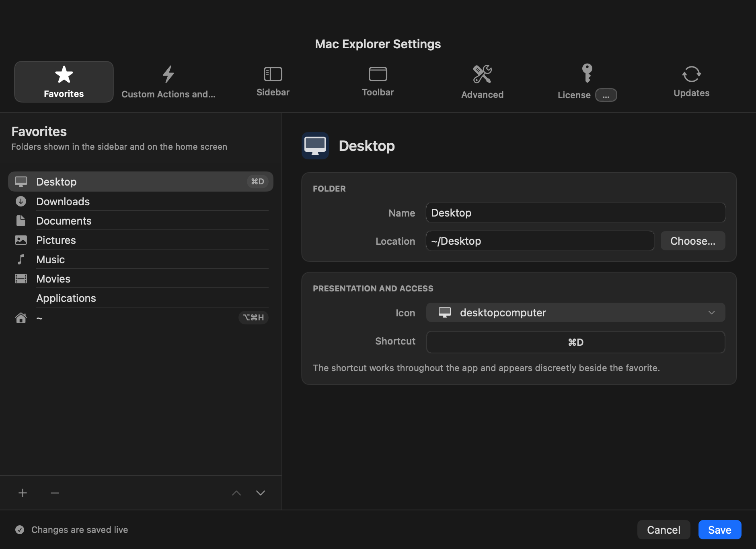756x549 pixels.
Task: Go to the Toolbar settings tab
Action: tap(378, 82)
